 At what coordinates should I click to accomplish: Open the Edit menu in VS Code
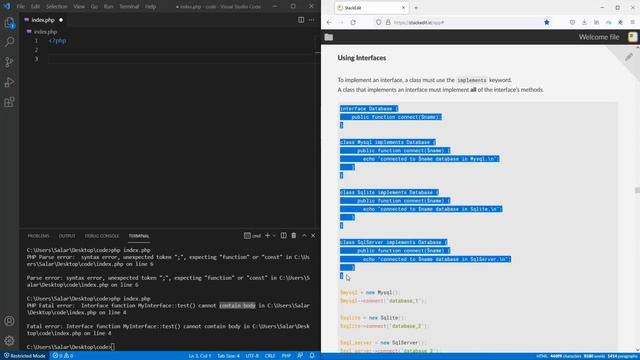(x=36, y=7)
